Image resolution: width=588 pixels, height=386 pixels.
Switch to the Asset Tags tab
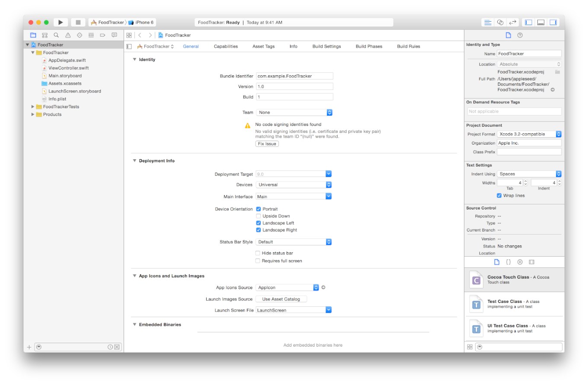pos(263,46)
